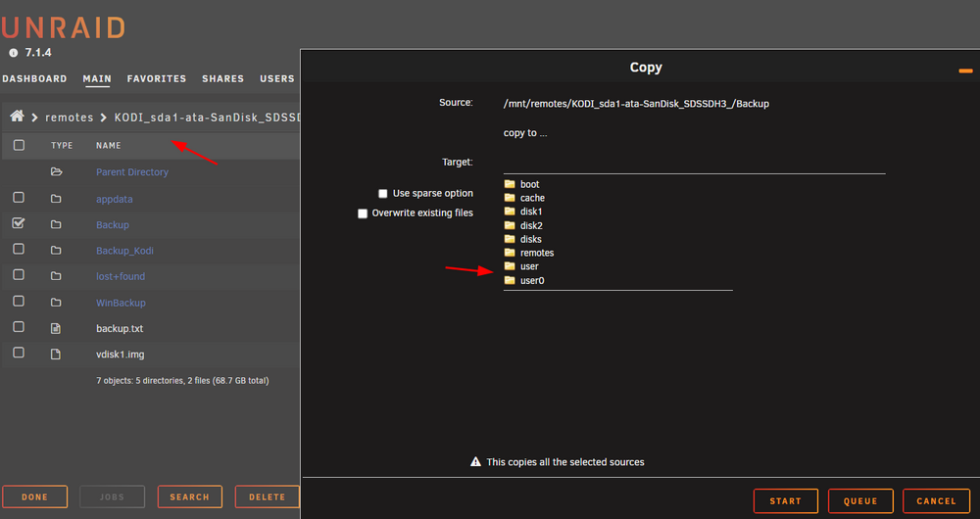Click the Delete button

(267, 497)
